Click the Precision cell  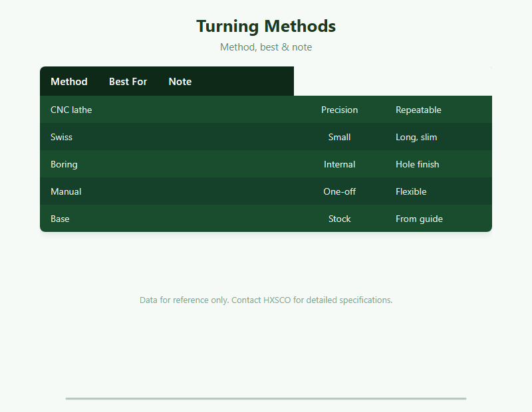pyautogui.click(x=339, y=110)
